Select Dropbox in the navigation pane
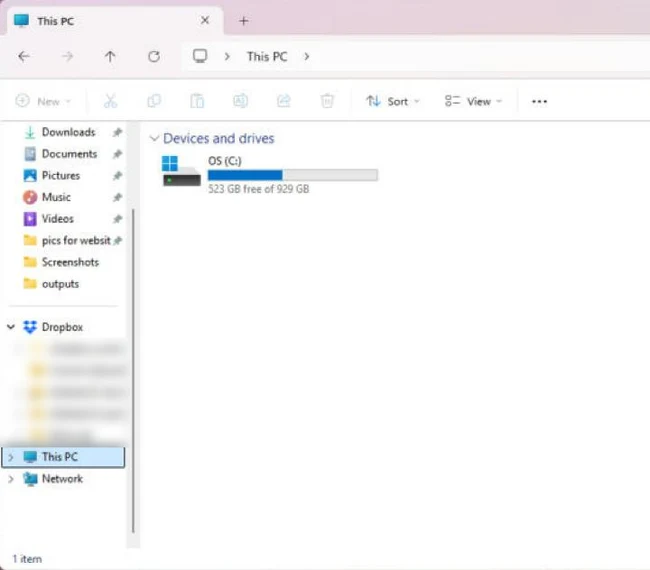 click(62, 327)
